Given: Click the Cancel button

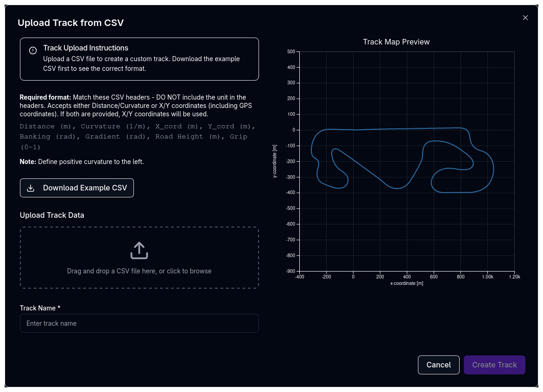Looking at the screenshot, I should tap(438, 365).
